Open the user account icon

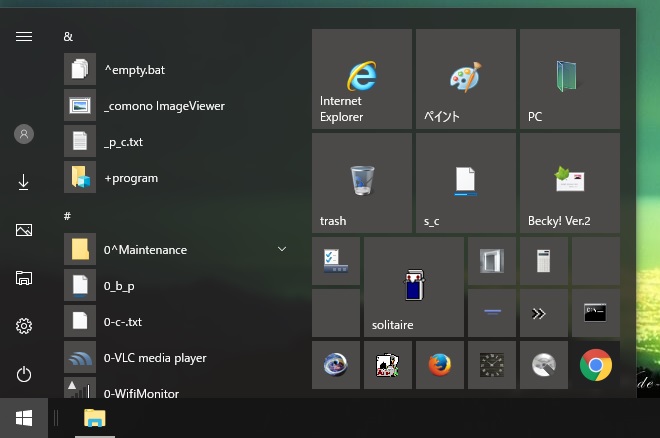pyautogui.click(x=24, y=134)
